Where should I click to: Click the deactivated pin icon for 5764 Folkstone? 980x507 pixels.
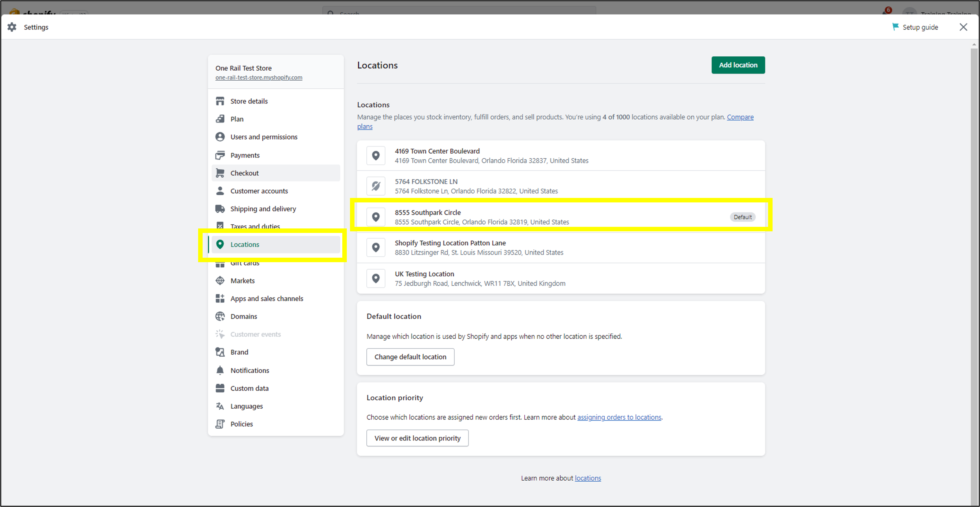click(375, 186)
